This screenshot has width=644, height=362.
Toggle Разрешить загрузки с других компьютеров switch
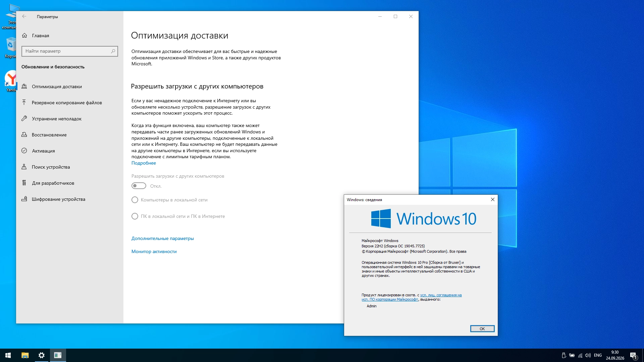tap(139, 186)
